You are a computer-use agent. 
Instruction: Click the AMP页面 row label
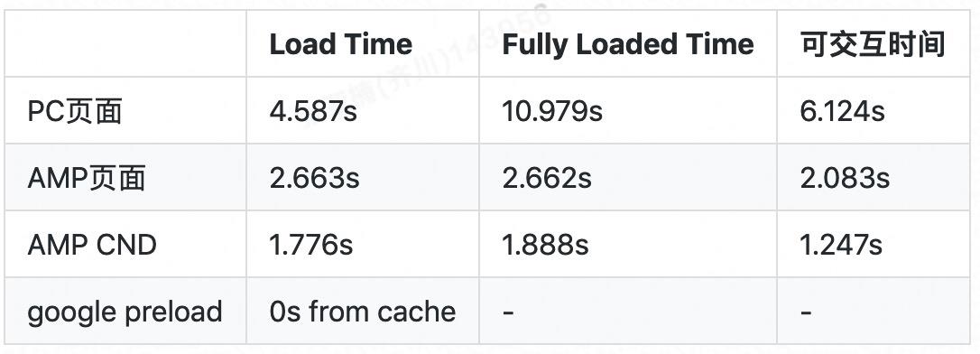pyautogui.click(x=87, y=178)
